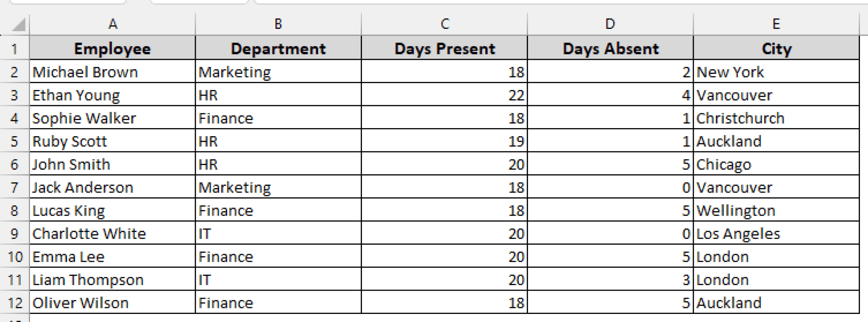868x322 pixels.
Task: Select Liam Thompson's Days Absent cell
Action: pyautogui.click(x=610, y=280)
